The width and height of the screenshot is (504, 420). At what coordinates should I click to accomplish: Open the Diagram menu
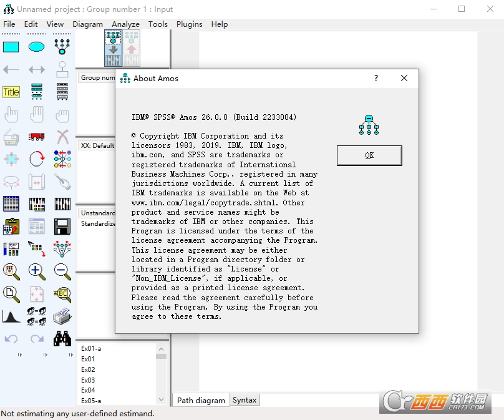coord(87,24)
